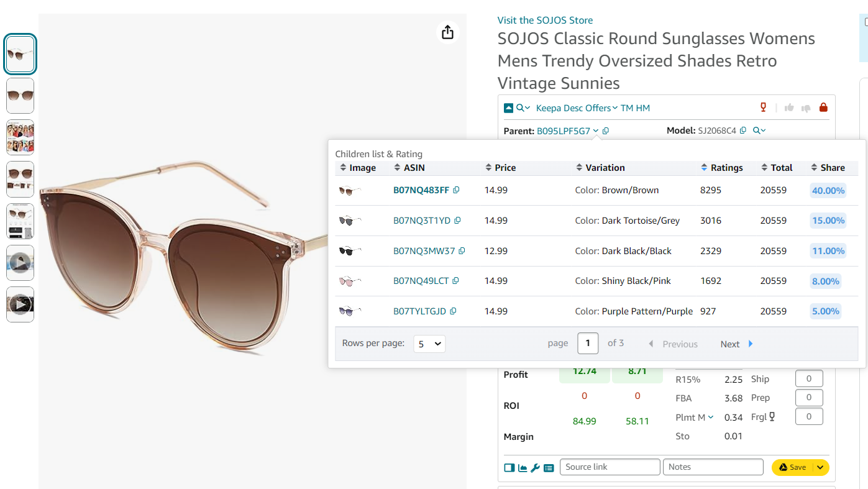Click the list details icon near Source link
This screenshot has height=489, width=868.
549,468
